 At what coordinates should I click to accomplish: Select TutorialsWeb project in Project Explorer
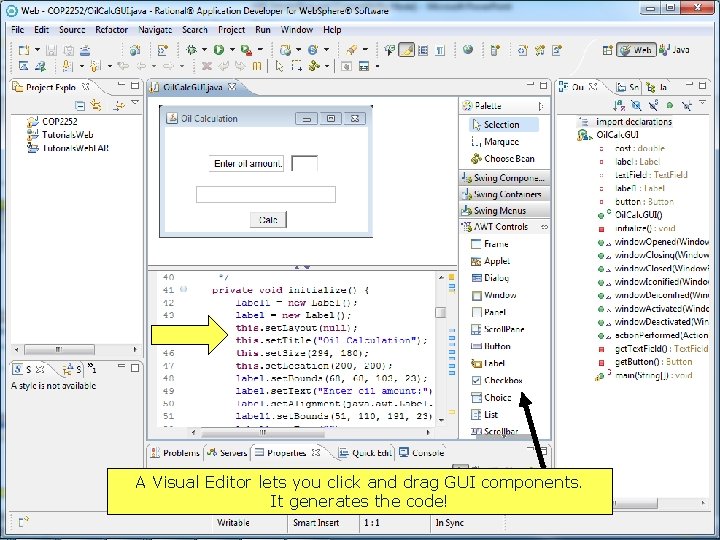(60, 135)
